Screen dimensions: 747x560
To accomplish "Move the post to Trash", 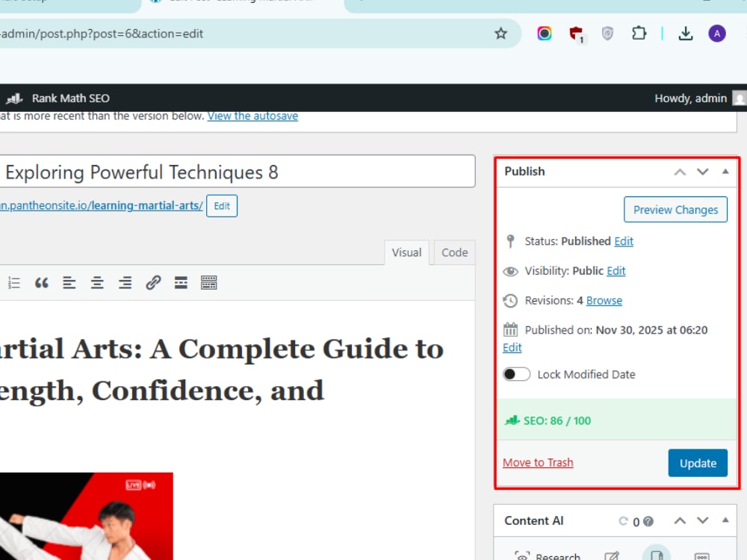I will coord(538,462).
